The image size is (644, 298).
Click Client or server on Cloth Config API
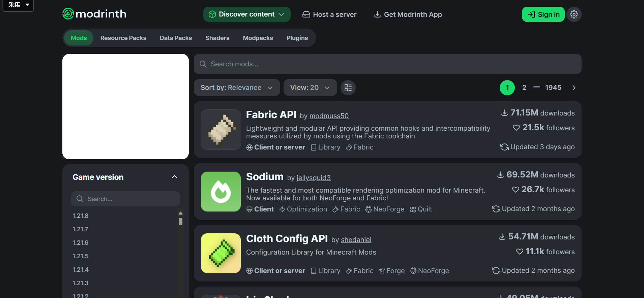276,271
